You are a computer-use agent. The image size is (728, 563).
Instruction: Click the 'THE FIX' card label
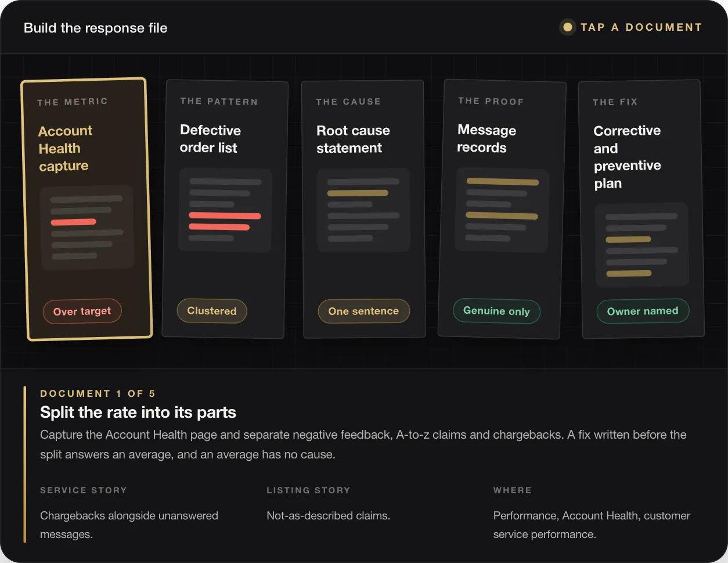point(615,102)
